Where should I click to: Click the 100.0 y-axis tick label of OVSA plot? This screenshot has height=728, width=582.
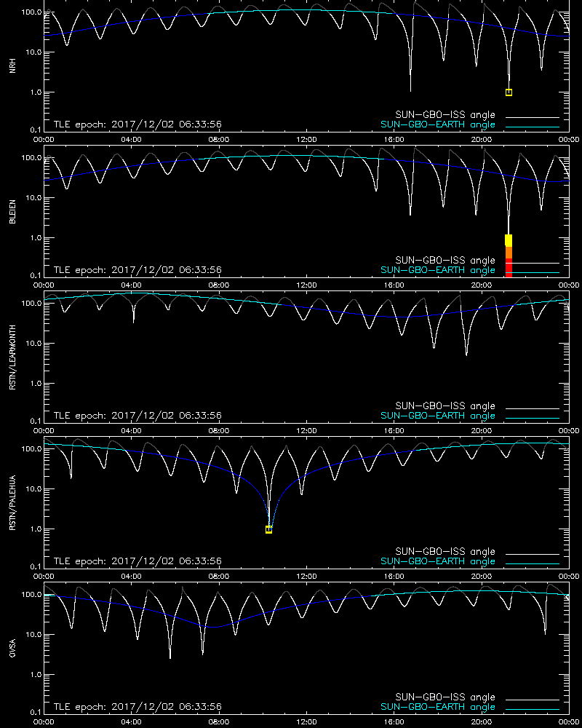tap(31, 594)
